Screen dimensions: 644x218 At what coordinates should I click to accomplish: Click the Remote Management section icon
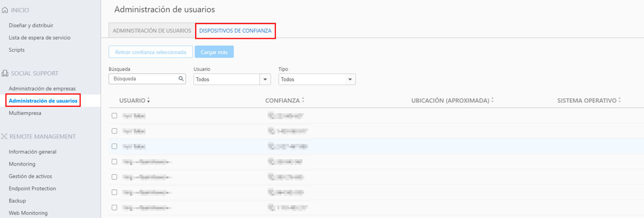[x=5, y=136]
